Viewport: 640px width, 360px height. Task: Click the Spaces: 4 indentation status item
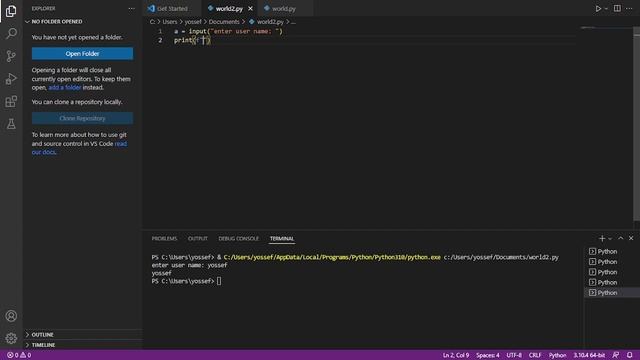pyautogui.click(x=487, y=355)
